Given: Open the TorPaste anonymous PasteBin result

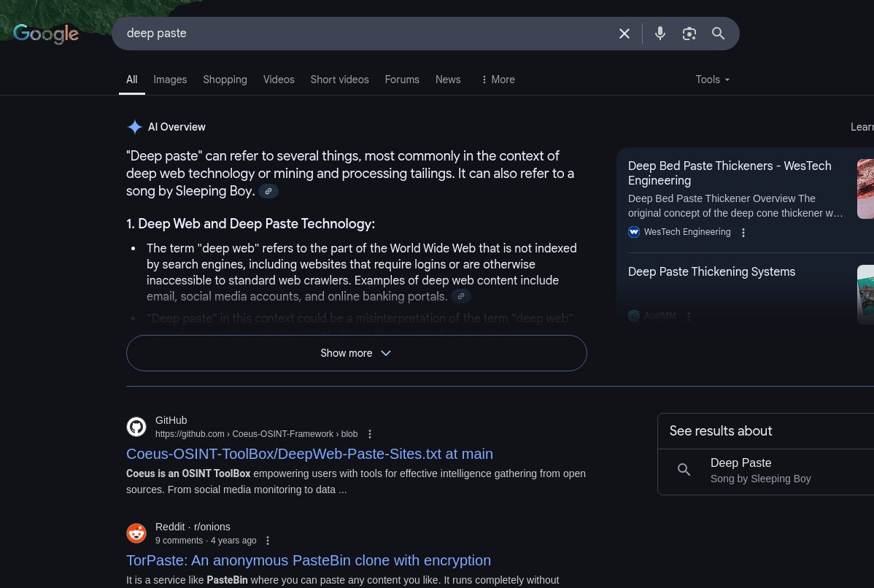Looking at the screenshot, I should coord(309,560).
